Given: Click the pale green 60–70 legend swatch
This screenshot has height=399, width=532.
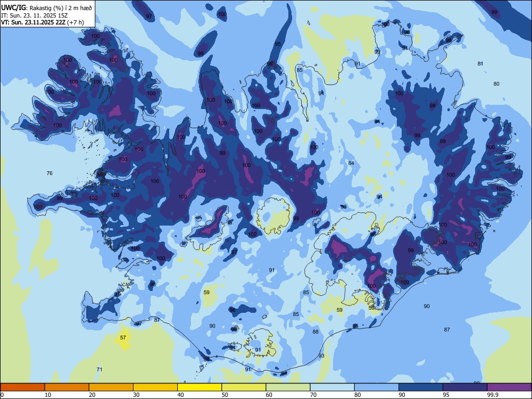Looking at the screenshot, I should tap(288, 387).
